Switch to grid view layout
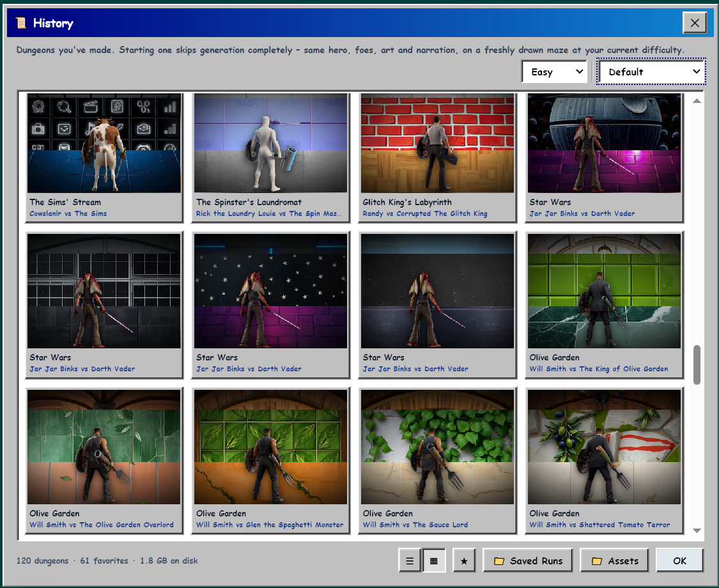The height and width of the screenshot is (588, 719). coord(434,561)
